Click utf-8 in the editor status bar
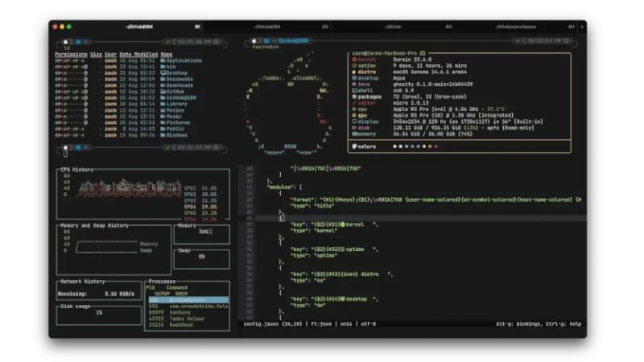The height and width of the screenshot is (362, 644). [368, 324]
